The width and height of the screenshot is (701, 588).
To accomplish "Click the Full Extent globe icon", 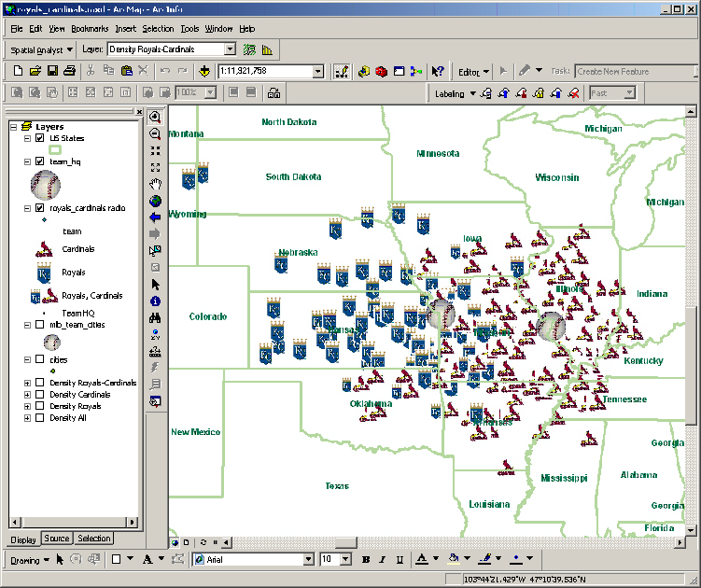I will coord(155,201).
